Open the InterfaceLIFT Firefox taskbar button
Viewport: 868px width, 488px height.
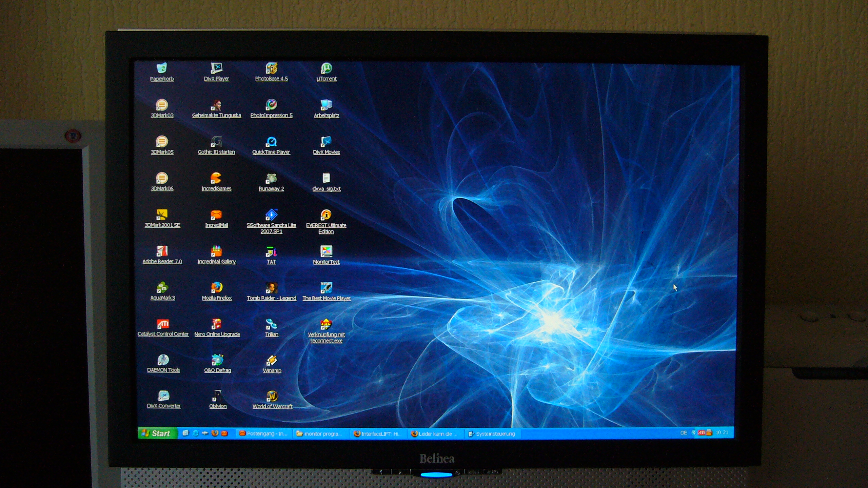pos(376,434)
